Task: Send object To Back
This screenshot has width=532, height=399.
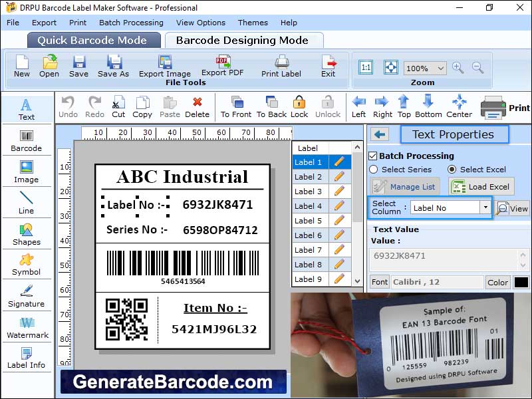Action: tap(272, 107)
